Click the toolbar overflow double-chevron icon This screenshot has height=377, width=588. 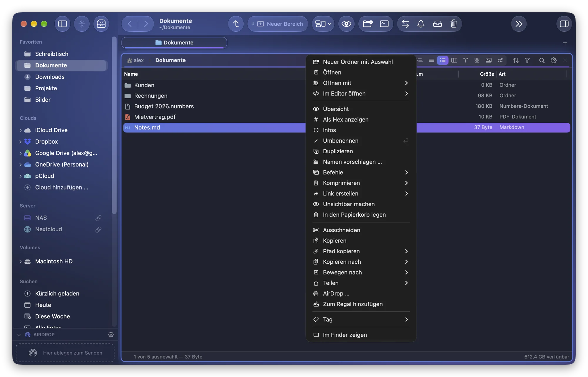519,24
